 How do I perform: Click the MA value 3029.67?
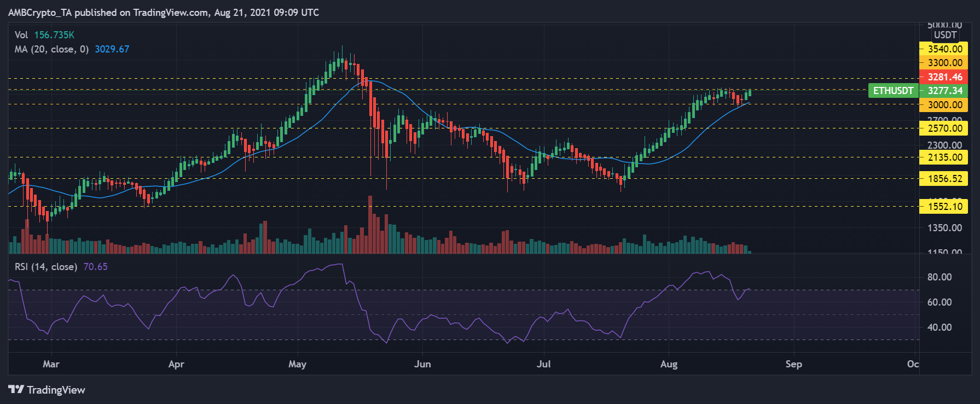pyautogui.click(x=112, y=49)
